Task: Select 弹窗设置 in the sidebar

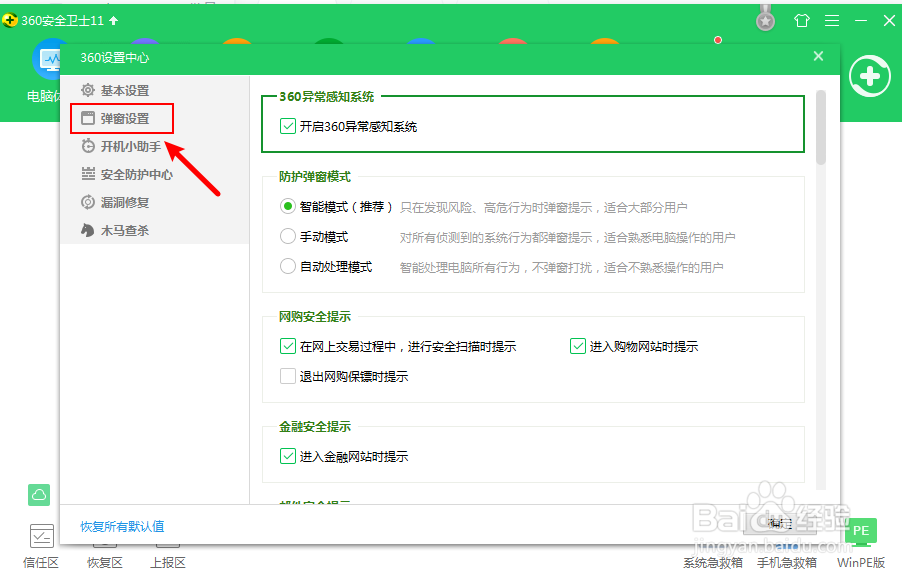Action: pos(125,119)
